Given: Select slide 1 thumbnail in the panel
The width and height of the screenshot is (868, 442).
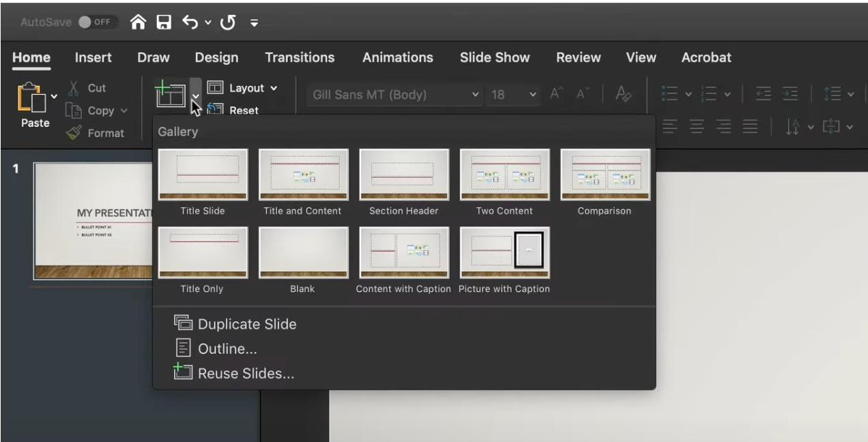Looking at the screenshot, I should [x=92, y=220].
